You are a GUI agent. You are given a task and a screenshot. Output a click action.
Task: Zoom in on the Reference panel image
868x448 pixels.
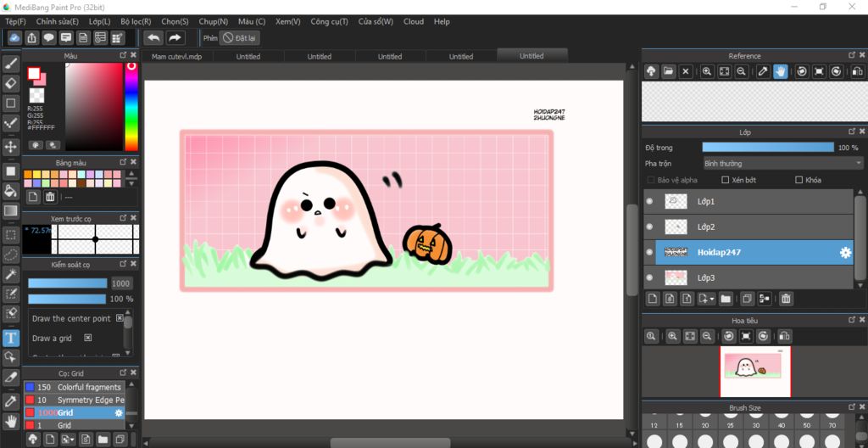coord(707,71)
